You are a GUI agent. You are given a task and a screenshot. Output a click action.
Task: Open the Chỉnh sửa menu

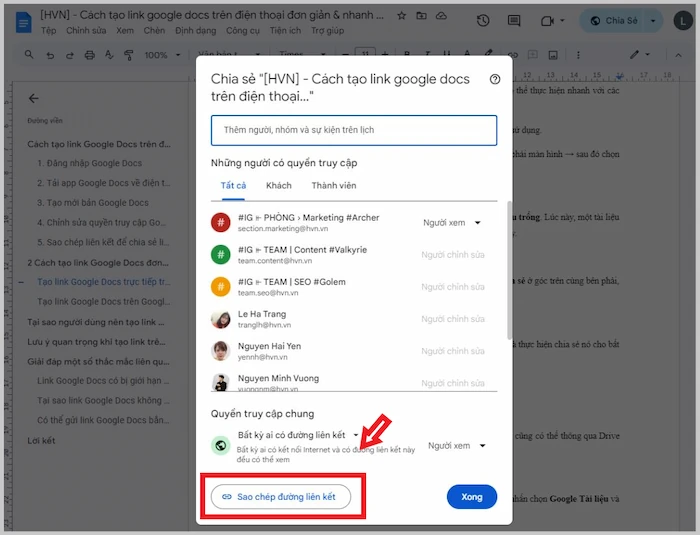click(x=86, y=31)
